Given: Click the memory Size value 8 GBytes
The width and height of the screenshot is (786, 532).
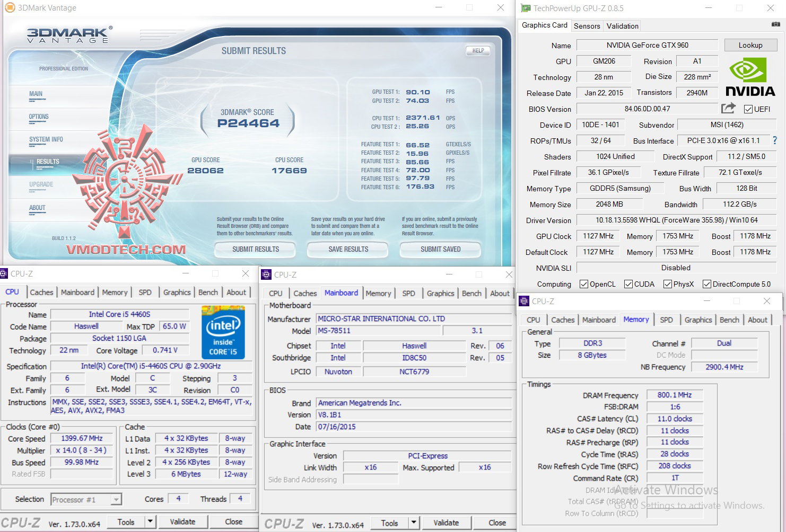Looking at the screenshot, I should click(592, 355).
